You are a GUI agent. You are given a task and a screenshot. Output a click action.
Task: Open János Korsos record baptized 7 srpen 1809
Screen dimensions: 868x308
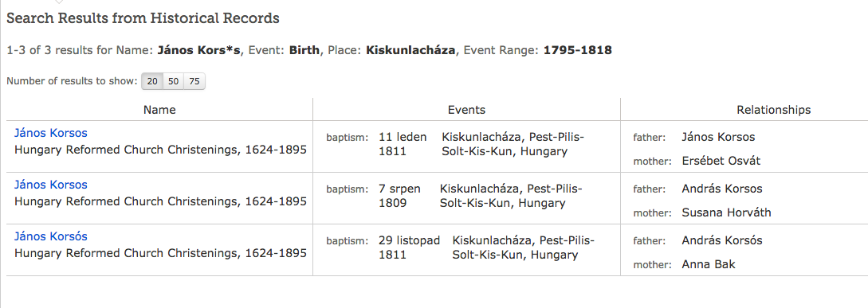[50, 185]
